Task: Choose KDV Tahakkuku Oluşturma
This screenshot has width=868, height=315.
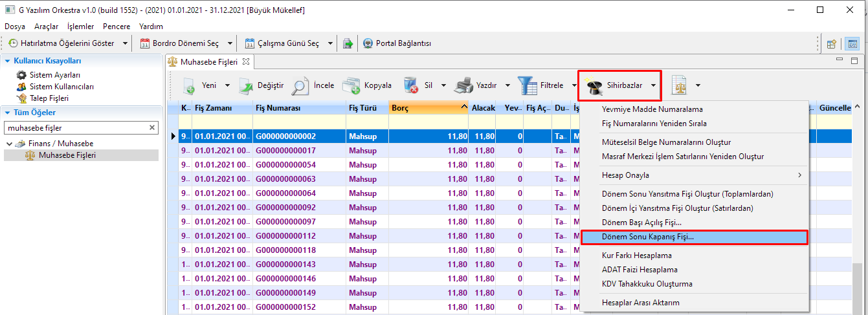Action: pyautogui.click(x=695, y=284)
